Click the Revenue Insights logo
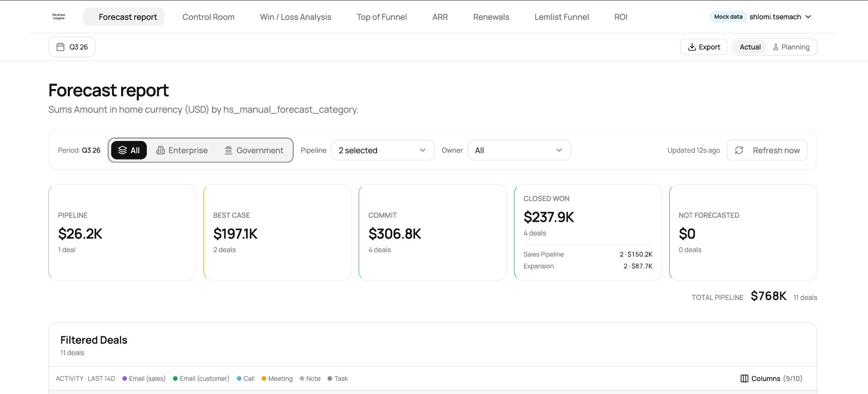Viewport: 868px width, 394px height. pyautogui.click(x=59, y=17)
